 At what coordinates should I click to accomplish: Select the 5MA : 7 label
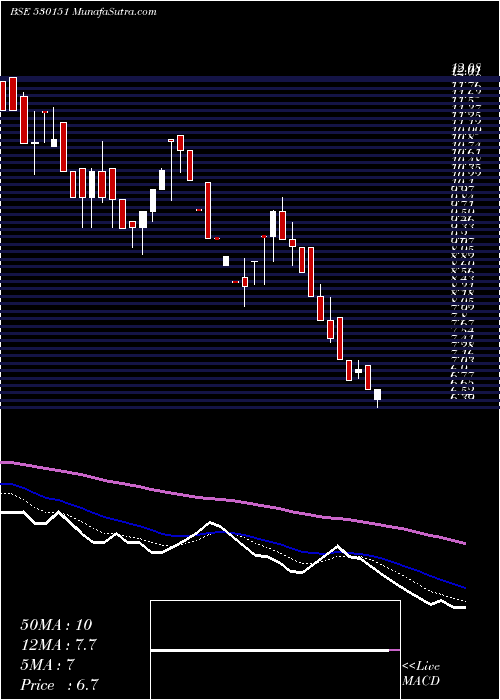click(47, 665)
